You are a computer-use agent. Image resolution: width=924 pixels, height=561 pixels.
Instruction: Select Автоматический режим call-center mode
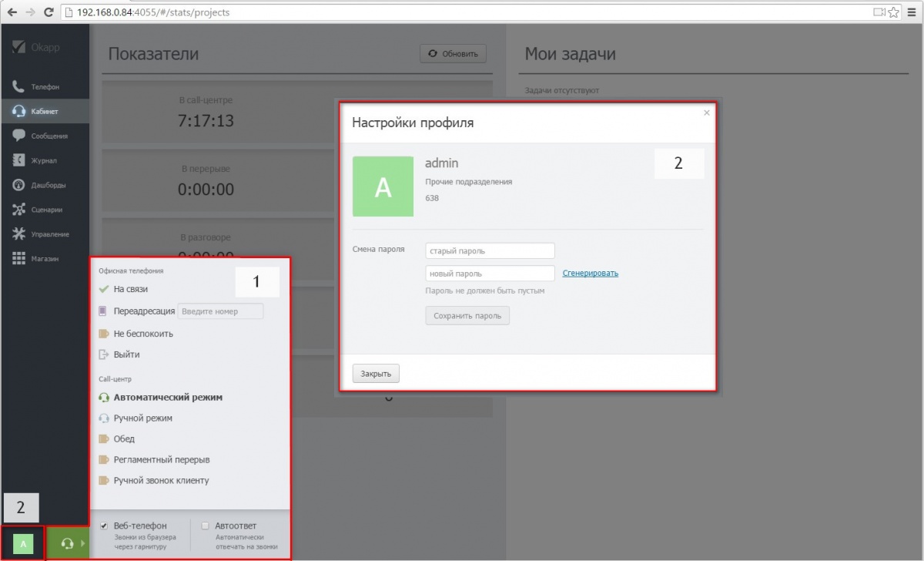point(167,398)
